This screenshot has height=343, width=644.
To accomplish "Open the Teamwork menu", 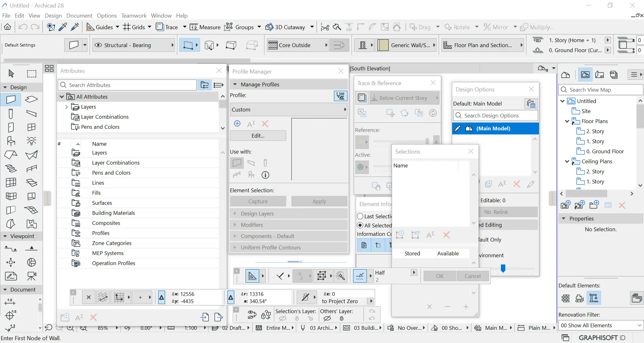I will pos(134,15).
